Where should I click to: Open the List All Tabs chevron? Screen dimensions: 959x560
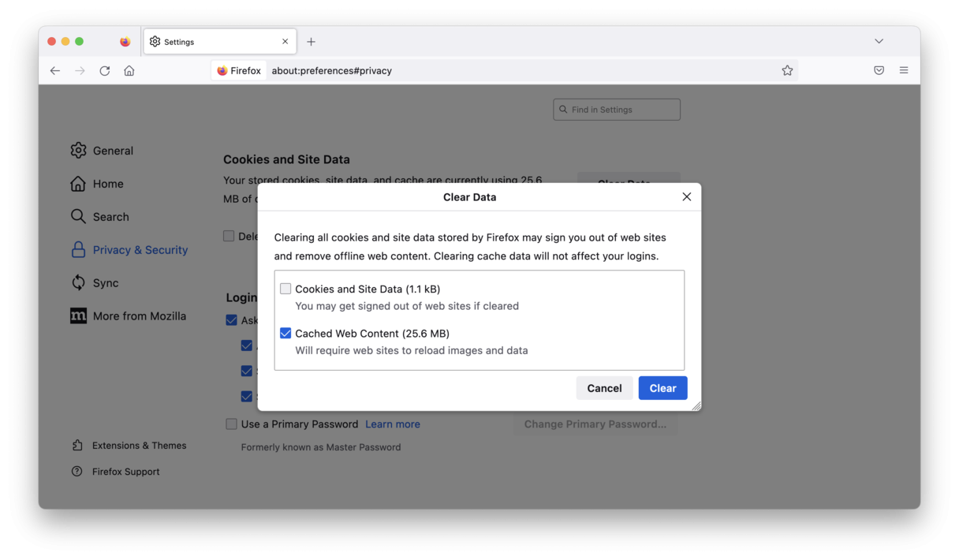point(879,41)
